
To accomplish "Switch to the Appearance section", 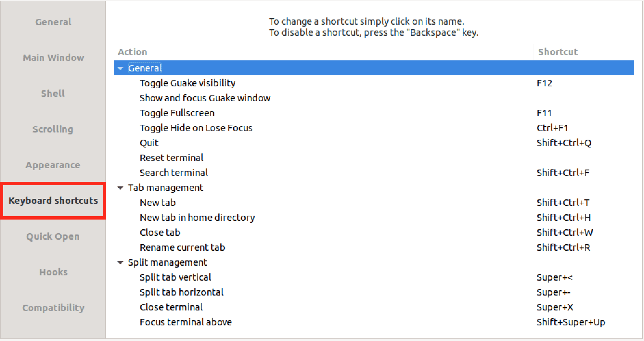I will click(53, 165).
